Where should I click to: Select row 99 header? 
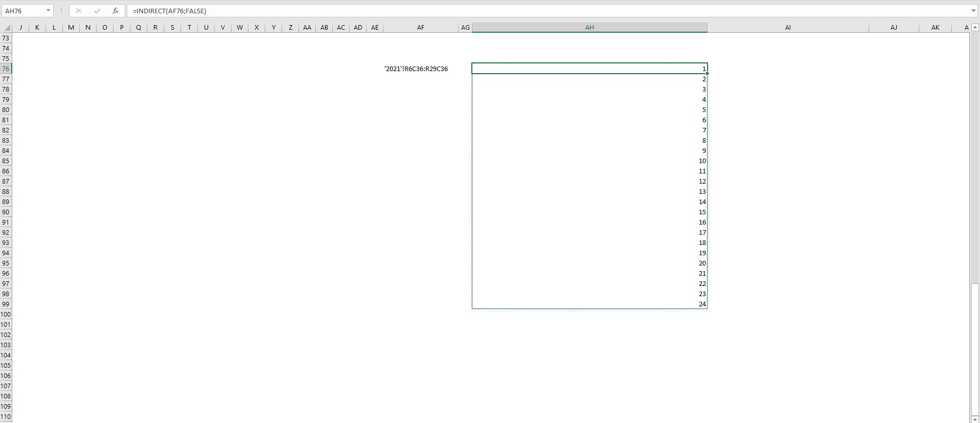click(6, 304)
